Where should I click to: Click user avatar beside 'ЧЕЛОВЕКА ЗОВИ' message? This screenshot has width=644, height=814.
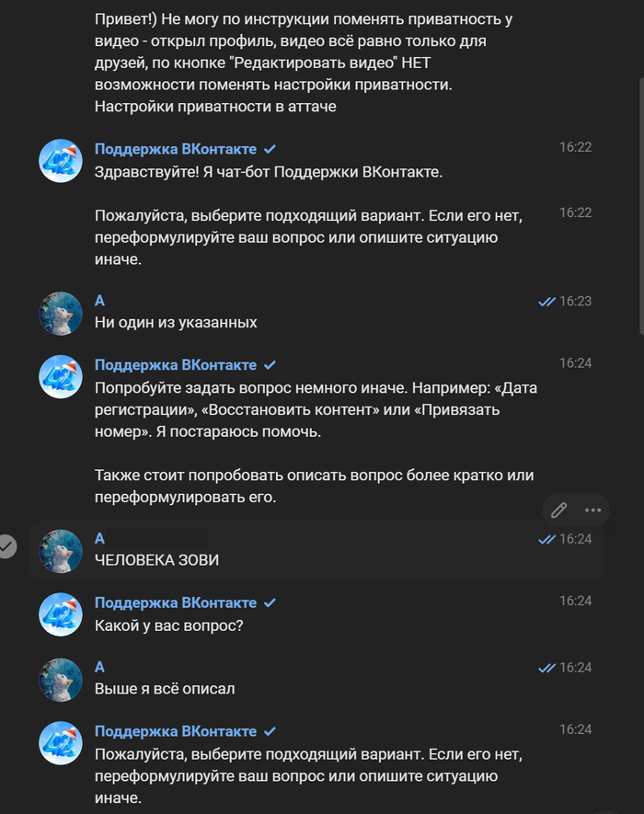point(61,551)
